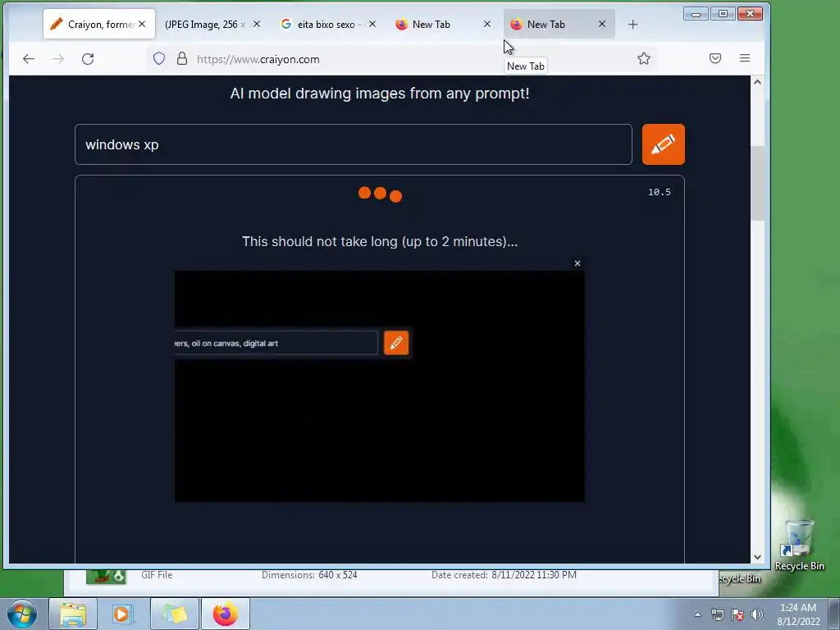840x630 pixels.
Task: Switch to the JPEG Image tab
Action: [x=204, y=24]
